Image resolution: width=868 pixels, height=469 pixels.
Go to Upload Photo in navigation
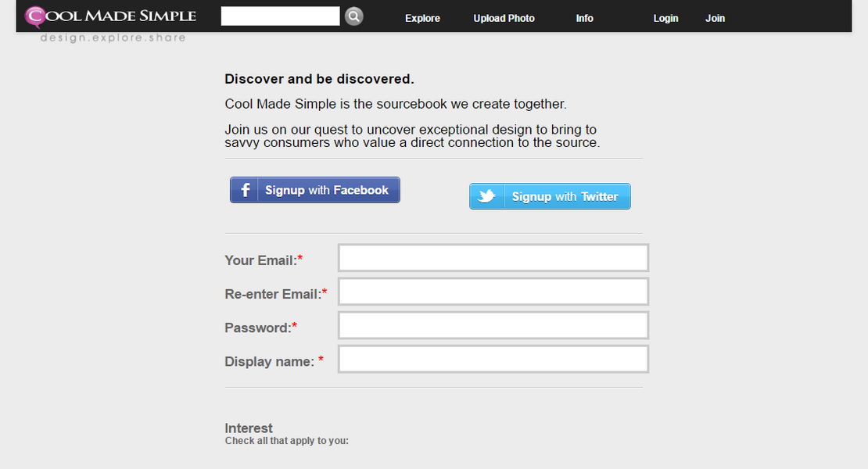point(504,18)
